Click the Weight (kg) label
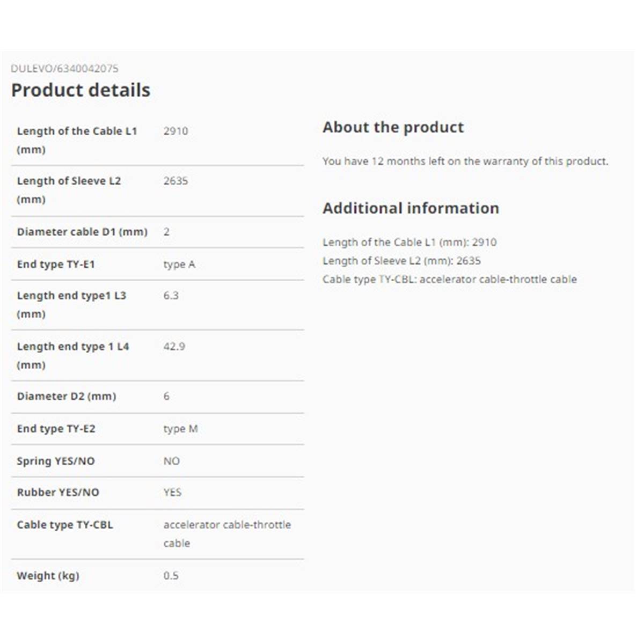The width and height of the screenshot is (644, 644). pyautogui.click(x=48, y=575)
